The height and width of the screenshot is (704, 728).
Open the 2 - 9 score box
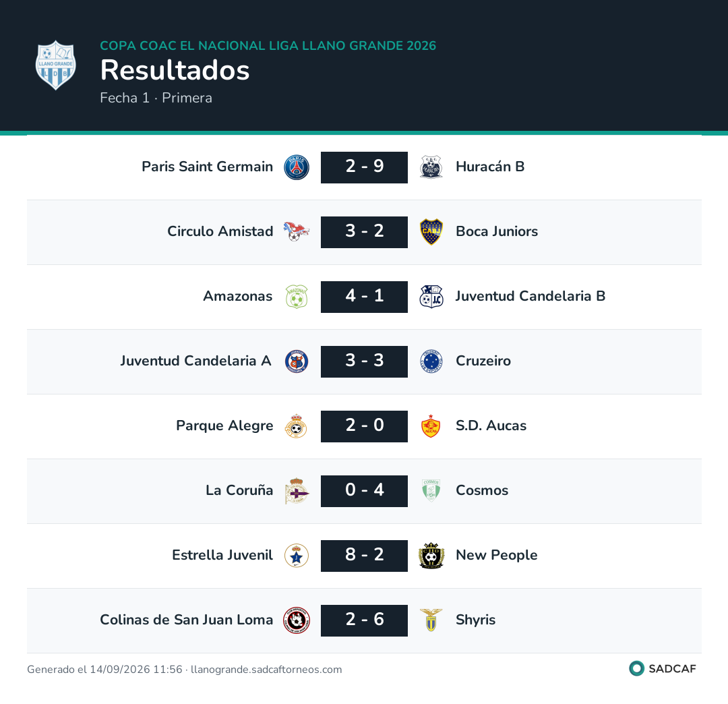point(365,167)
